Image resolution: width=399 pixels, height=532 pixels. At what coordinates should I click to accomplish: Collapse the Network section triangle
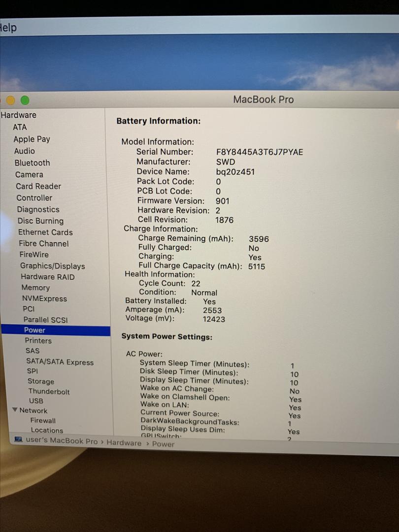coord(15,409)
